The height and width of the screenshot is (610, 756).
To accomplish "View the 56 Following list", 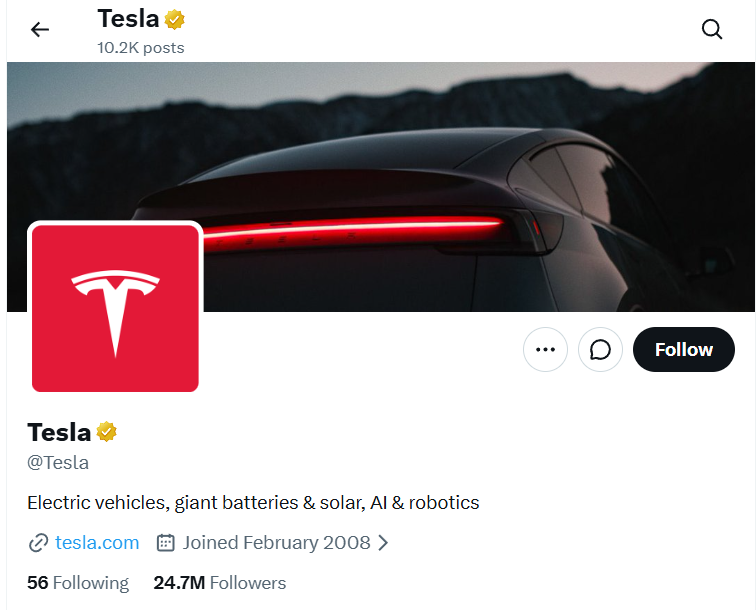I will coord(78,583).
